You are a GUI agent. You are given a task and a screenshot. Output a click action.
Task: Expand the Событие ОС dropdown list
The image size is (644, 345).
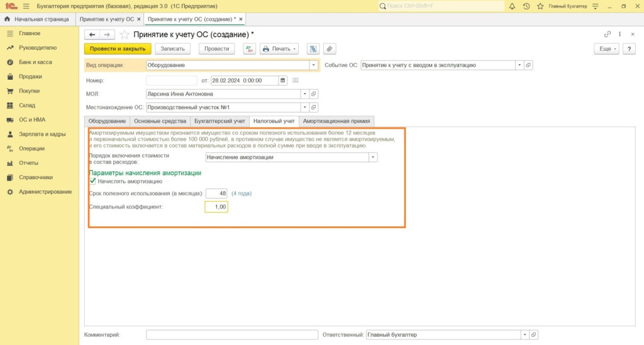pyautogui.click(x=519, y=65)
